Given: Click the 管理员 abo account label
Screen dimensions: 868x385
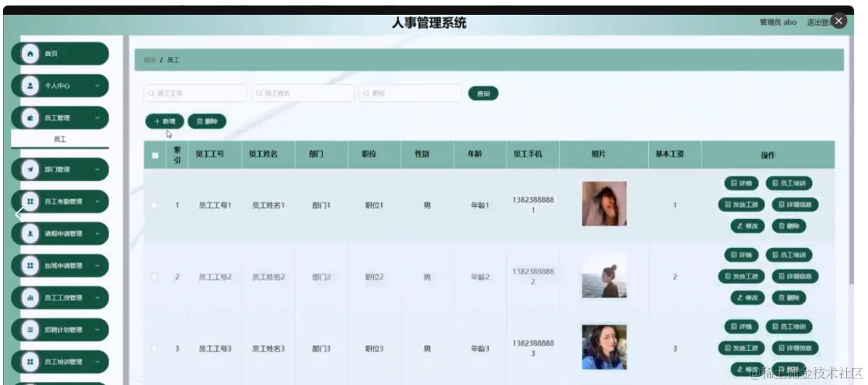Looking at the screenshot, I should [778, 22].
